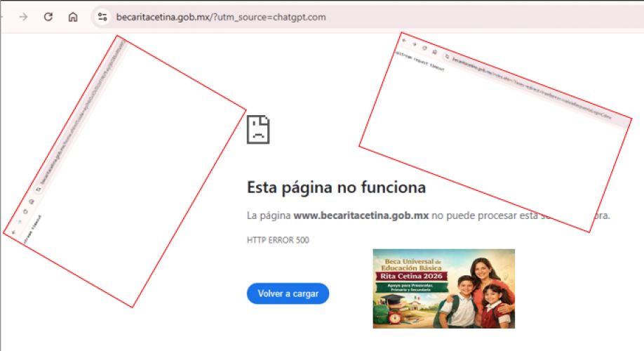Click reload icon in the slightly rotated screenshot
644x351 pixels.
(424, 48)
